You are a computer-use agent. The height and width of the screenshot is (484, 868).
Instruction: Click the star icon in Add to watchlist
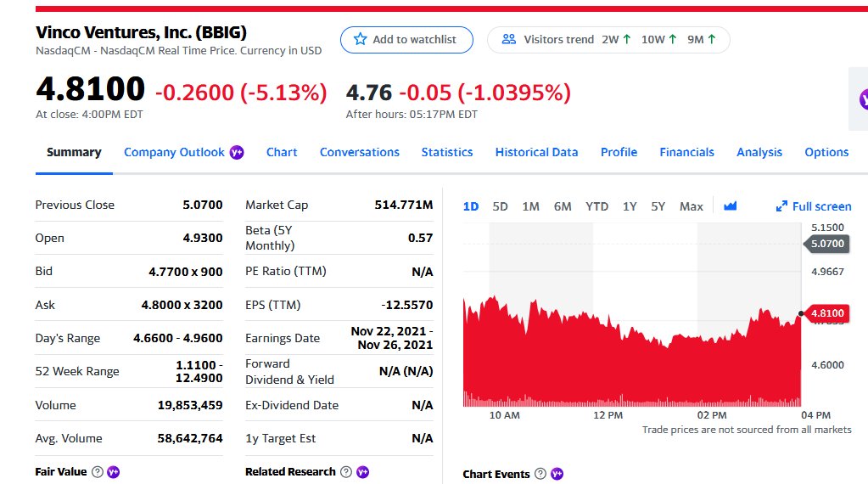361,39
